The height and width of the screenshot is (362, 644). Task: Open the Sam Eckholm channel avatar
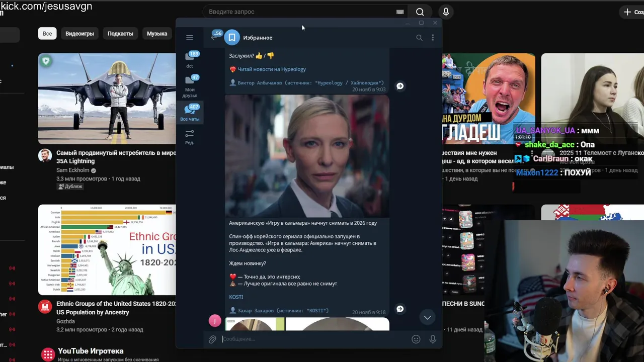click(x=45, y=155)
